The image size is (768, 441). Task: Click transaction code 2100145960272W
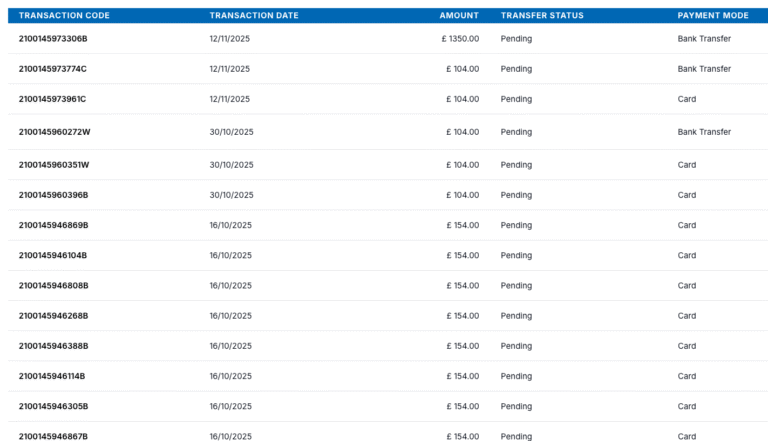[x=54, y=132]
